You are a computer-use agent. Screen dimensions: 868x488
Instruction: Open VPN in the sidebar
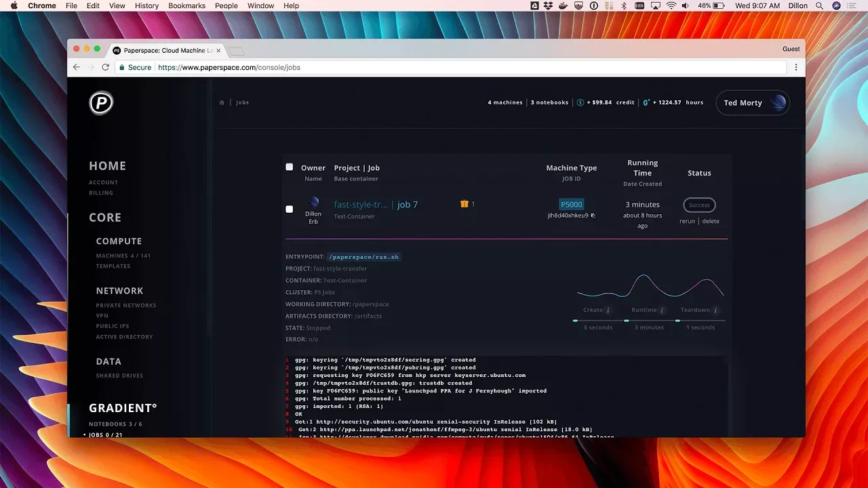tap(102, 315)
